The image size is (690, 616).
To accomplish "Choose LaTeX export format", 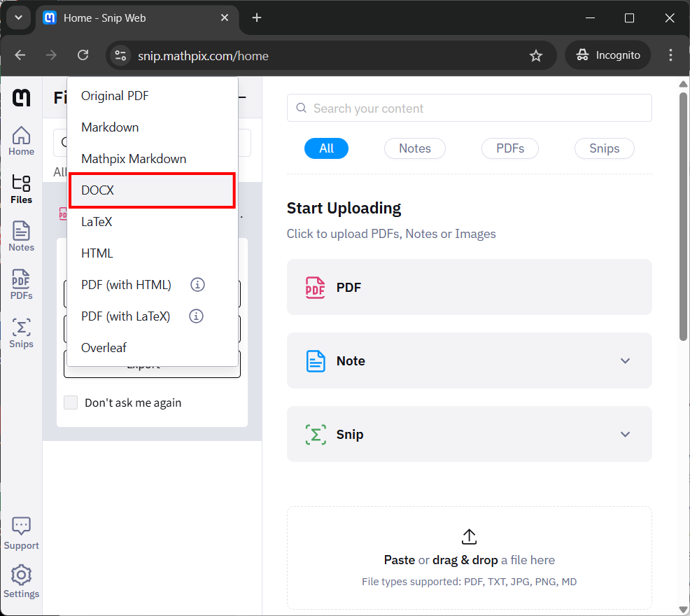I will [x=153, y=221].
